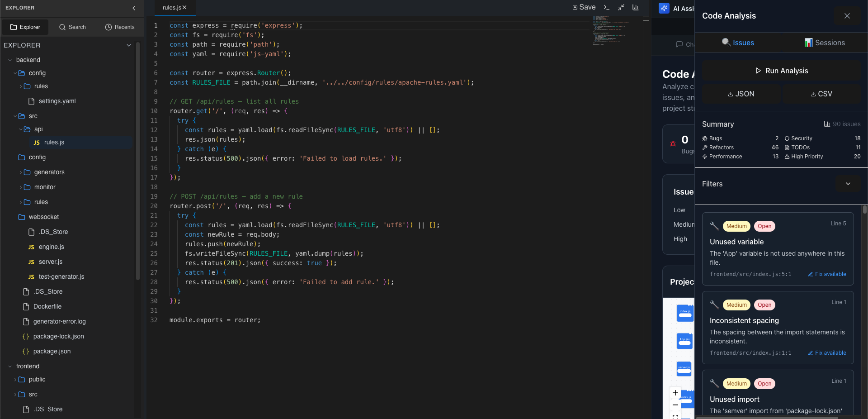Image resolution: width=868 pixels, height=419 pixels.
Task: Export issues as JSON
Action: pyautogui.click(x=741, y=94)
